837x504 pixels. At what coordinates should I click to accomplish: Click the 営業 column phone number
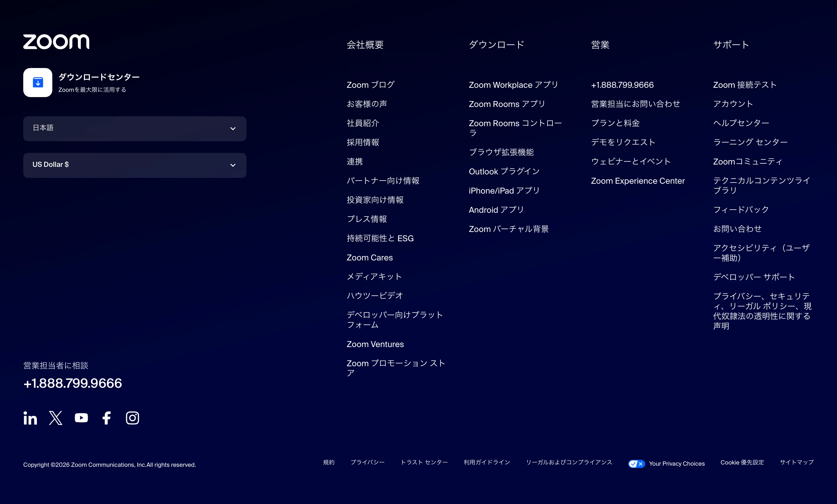622,85
